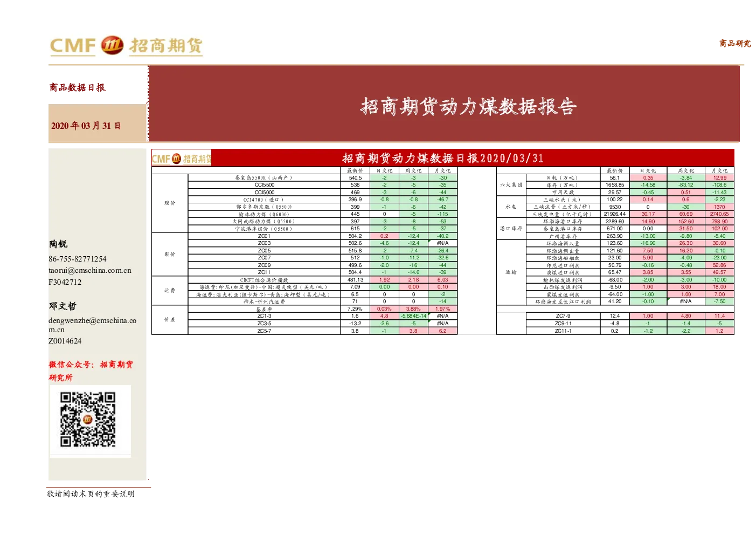Click the '现价' category cell
756x535 pixels.
(170, 203)
